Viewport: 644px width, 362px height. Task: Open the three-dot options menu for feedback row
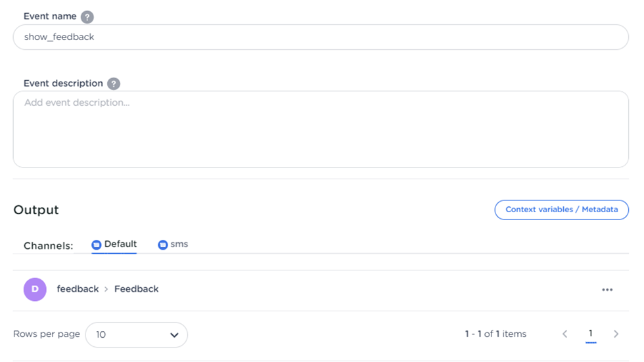tap(607, 290)
